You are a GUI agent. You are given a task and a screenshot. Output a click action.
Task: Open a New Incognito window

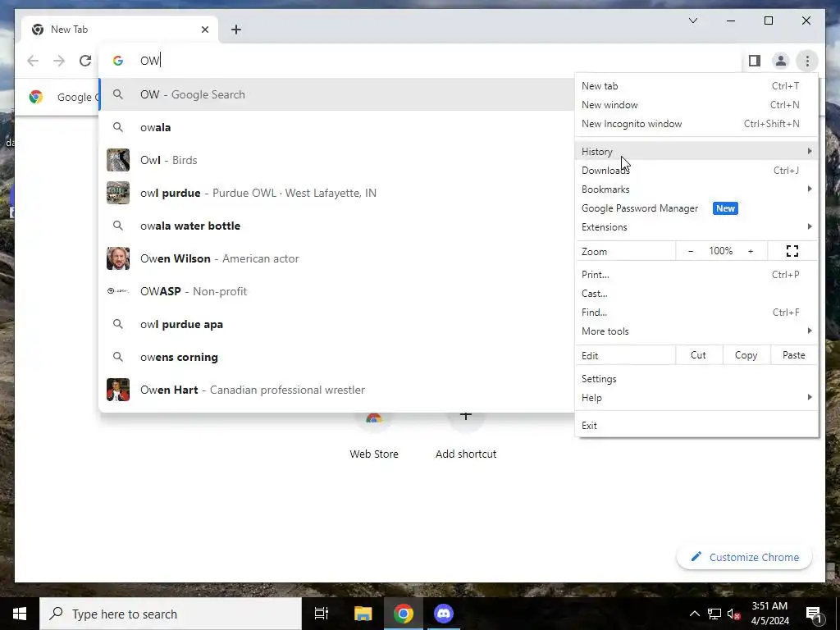tap(696, 124)
